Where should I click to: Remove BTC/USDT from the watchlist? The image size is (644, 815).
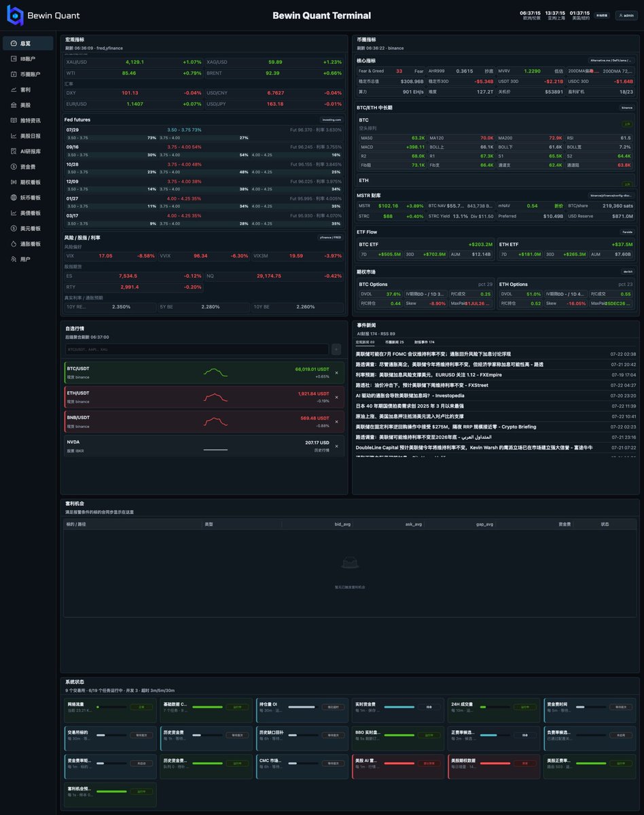point(336,373)
